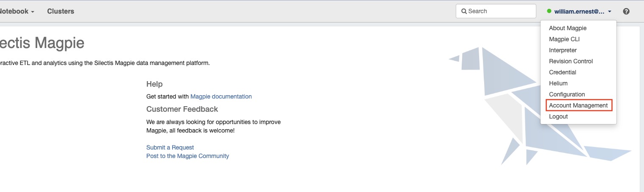Click the green online status dot

(549, 11)
